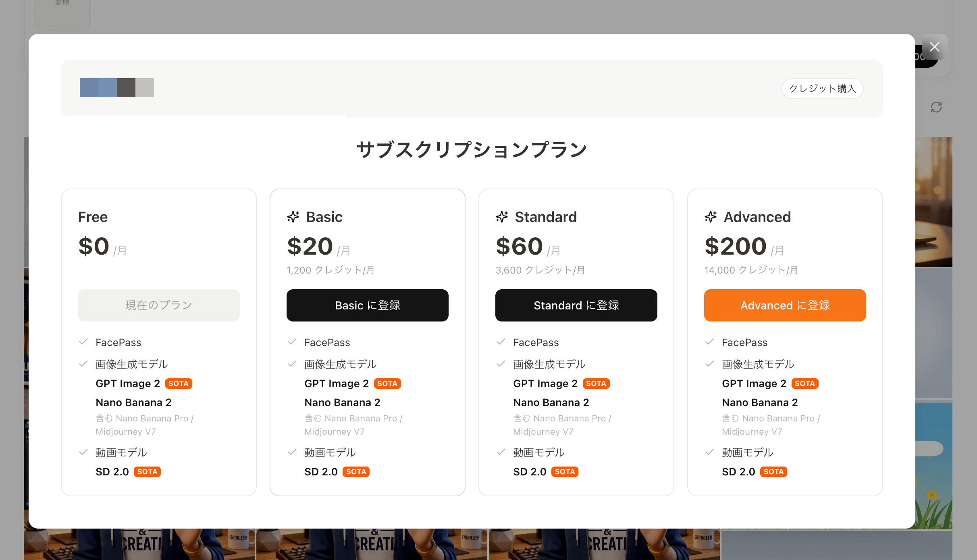Click the FacePass checkmark in the Free plan
The width and height of the screenshot is (977, 560).
click(x=83, y=342)
